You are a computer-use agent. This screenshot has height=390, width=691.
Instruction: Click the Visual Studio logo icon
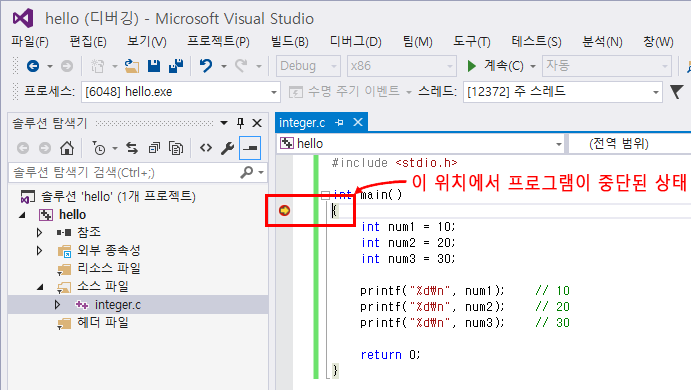point(23,19)
